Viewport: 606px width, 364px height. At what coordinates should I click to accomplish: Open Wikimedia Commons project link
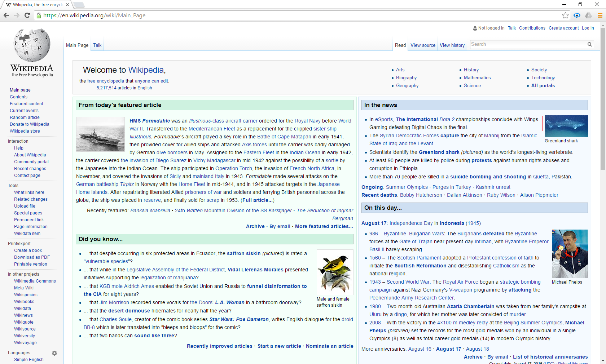point(35,281)
